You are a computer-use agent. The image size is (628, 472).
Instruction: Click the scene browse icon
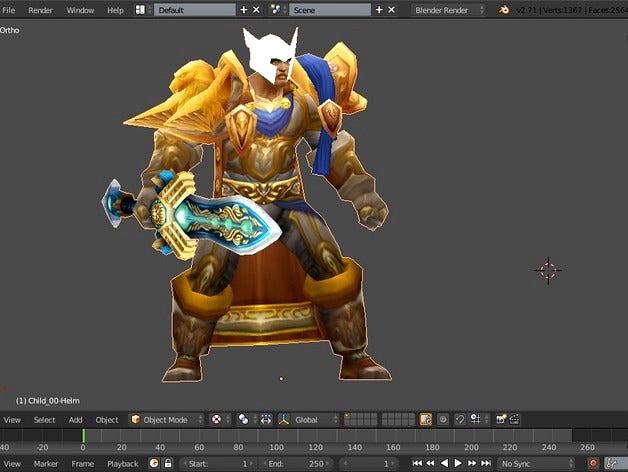click(276, 9)
